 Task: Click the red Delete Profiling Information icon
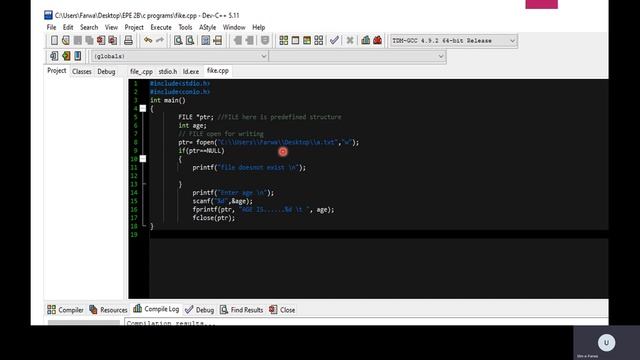pyautogui.click(x=378, y=40)
